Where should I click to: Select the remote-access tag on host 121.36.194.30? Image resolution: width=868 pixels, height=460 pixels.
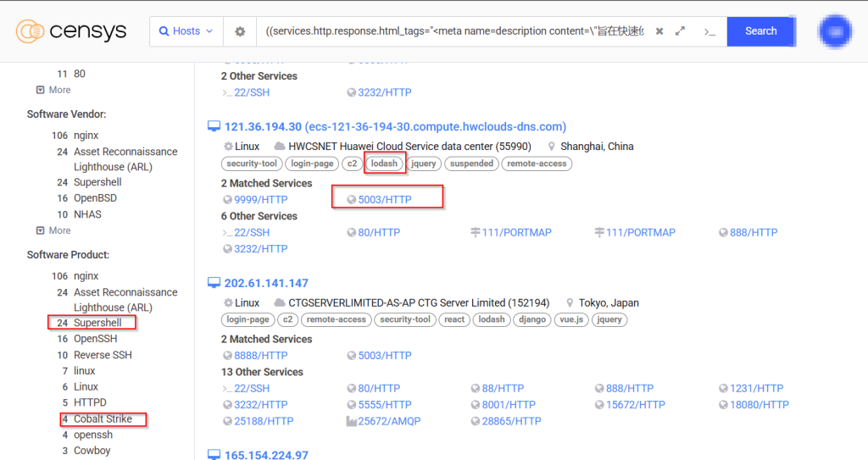coord(537,163)
